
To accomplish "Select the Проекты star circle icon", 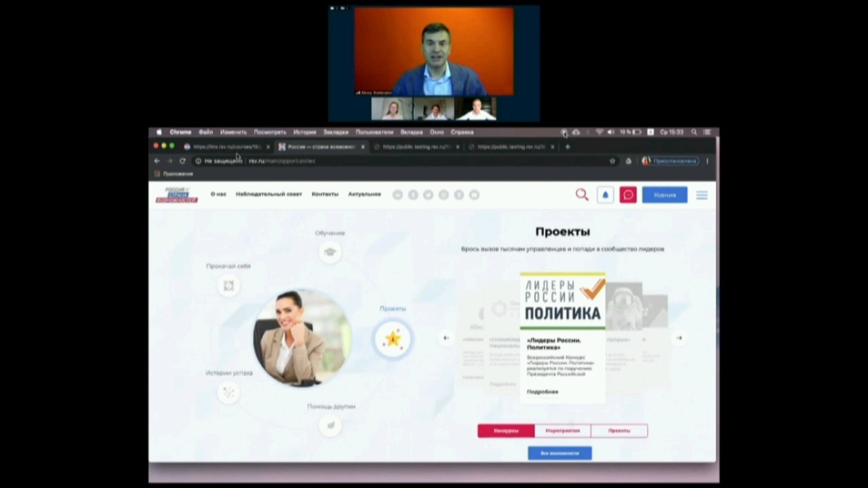I will [x=393, y=339].
